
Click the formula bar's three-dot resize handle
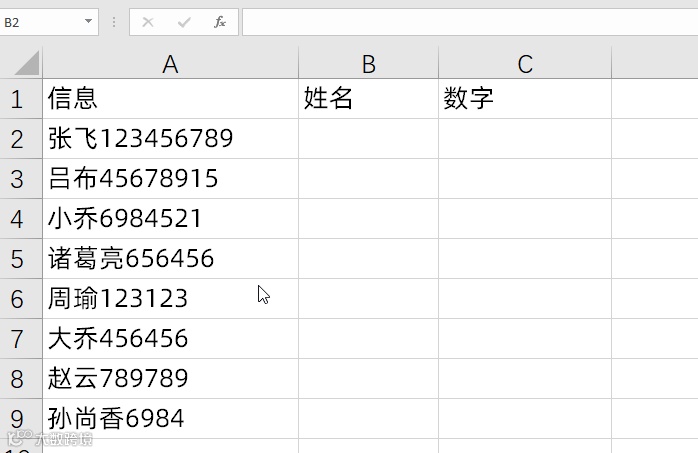pos(114,22)
